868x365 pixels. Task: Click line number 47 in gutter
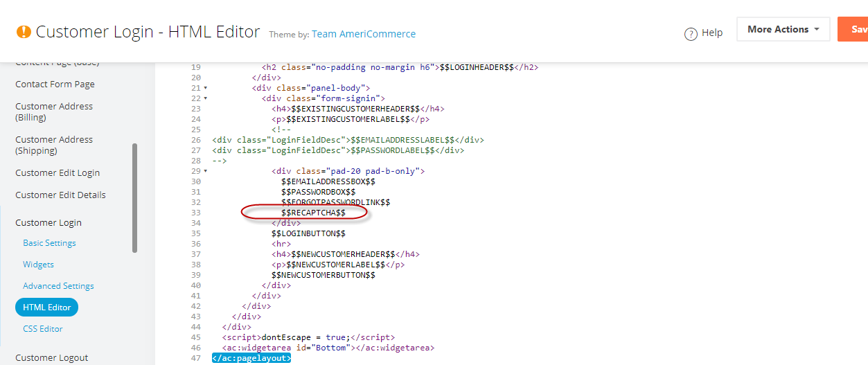195,358
